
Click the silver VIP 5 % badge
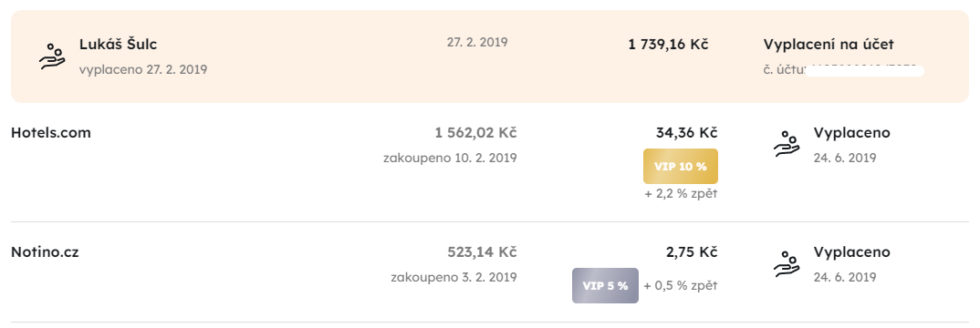605,285
